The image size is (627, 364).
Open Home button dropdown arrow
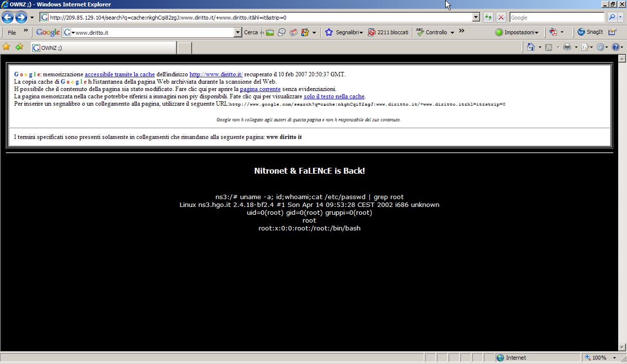(540, 47)
